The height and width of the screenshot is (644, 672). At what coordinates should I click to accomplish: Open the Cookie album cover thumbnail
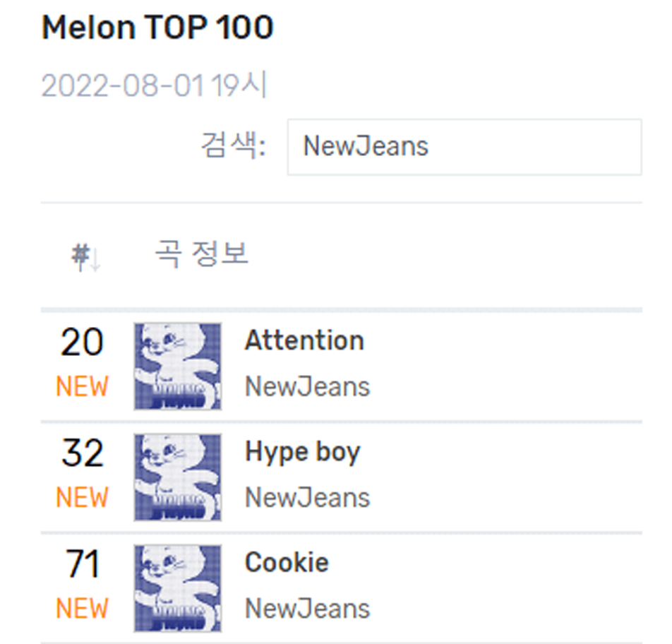click(177, 589)
